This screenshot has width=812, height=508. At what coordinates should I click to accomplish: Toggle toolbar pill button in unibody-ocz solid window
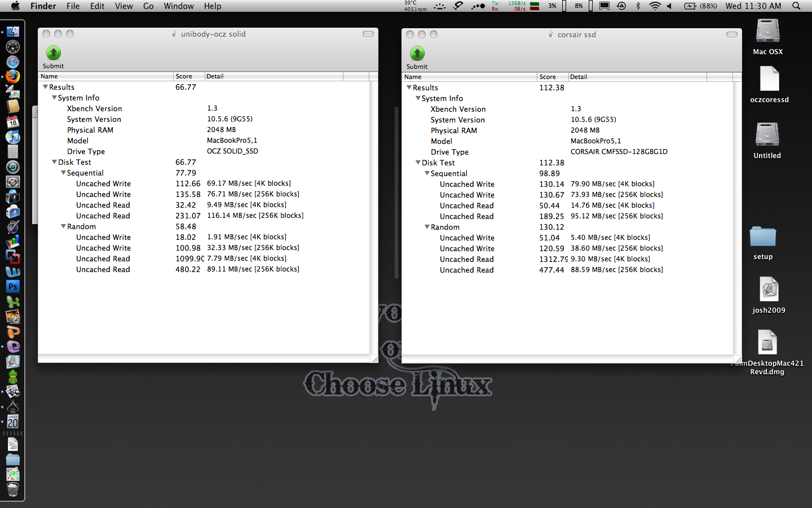[x=368, y=34]
